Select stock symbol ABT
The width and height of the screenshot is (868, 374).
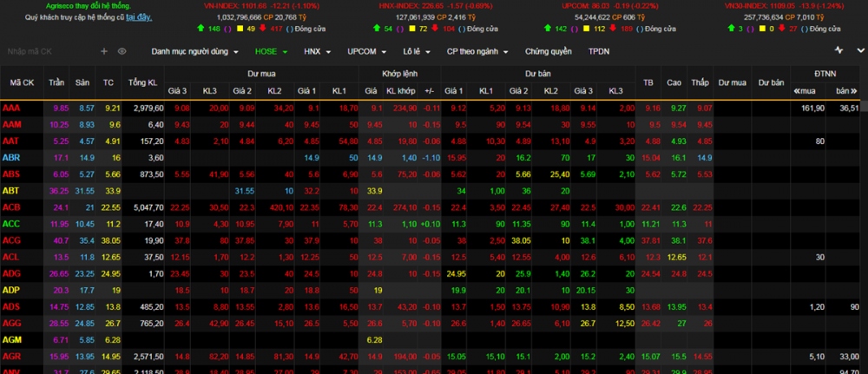(x=11, y=191)
